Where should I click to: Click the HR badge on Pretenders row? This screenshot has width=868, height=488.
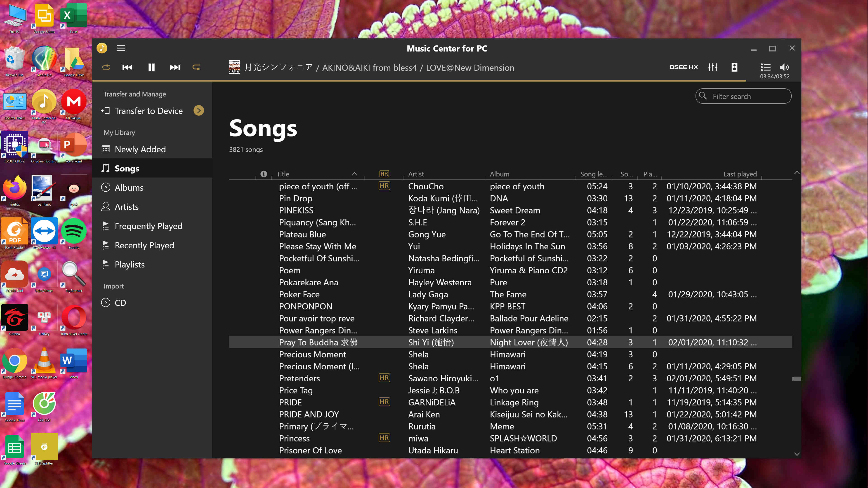(x=384, y=378)
